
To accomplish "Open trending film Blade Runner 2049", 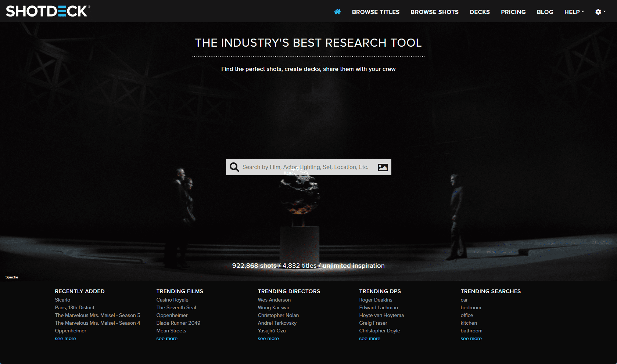I will click(178, 323).
